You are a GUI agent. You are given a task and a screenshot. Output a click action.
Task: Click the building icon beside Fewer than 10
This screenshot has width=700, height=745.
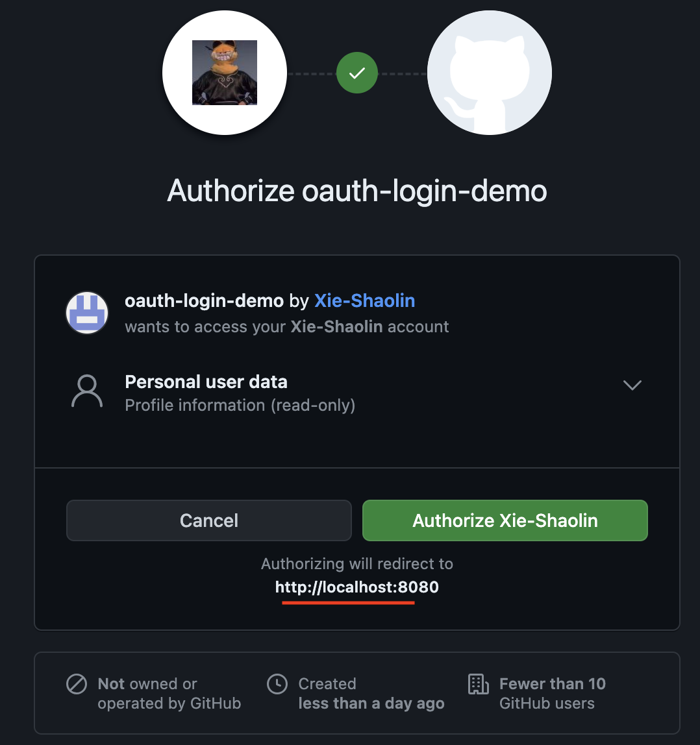[x=479, y=684]
